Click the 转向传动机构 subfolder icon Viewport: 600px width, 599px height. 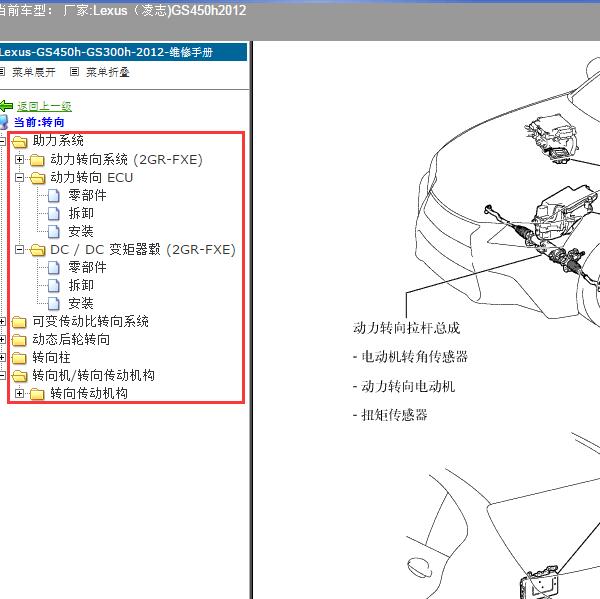[x=37, y=394]
